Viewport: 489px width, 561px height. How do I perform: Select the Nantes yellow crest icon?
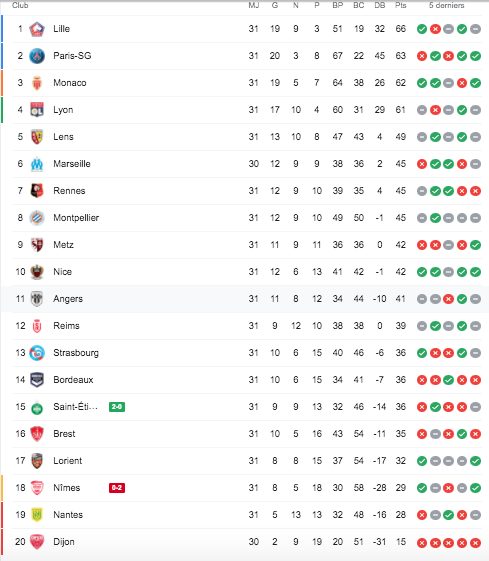[x=37, y=515]
